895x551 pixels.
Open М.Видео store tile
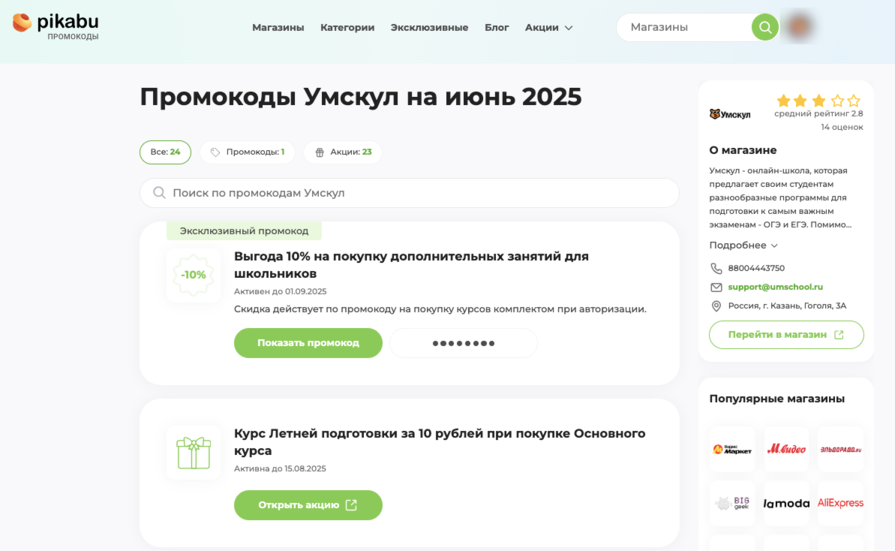(786, 449)
